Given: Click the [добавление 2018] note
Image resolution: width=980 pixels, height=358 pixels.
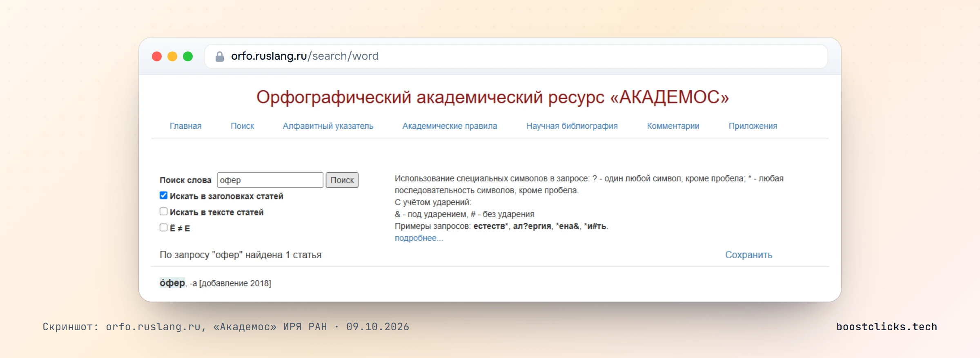Looking at the screenshot, I should pyautogui.click(x=235, y=283).
